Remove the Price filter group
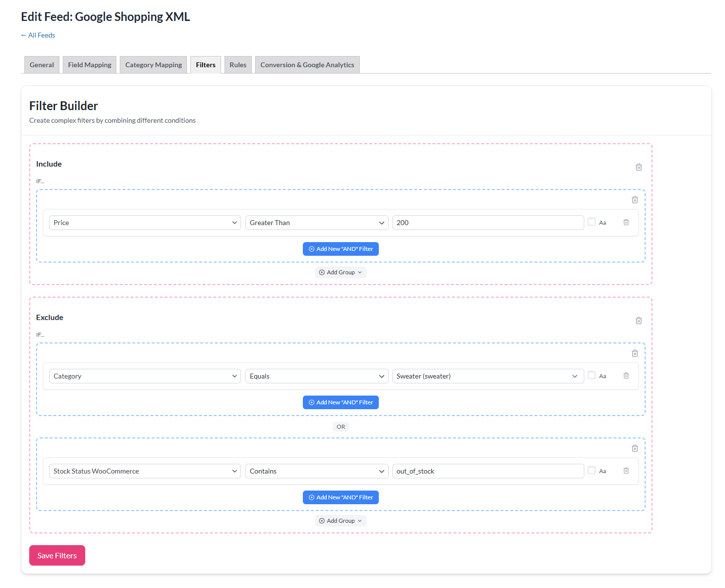The width and height of the screenshot is (725, 588). [x=634, y=200]
